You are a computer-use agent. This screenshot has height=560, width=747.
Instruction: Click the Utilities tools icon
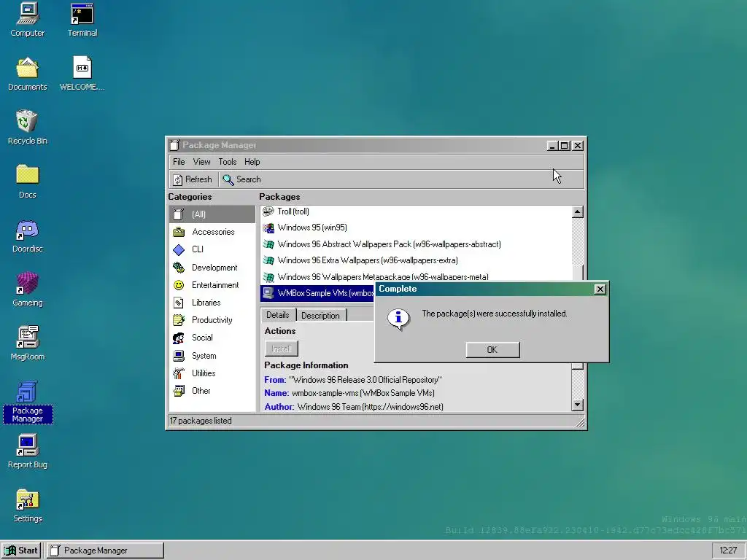[x=179, y=373]
